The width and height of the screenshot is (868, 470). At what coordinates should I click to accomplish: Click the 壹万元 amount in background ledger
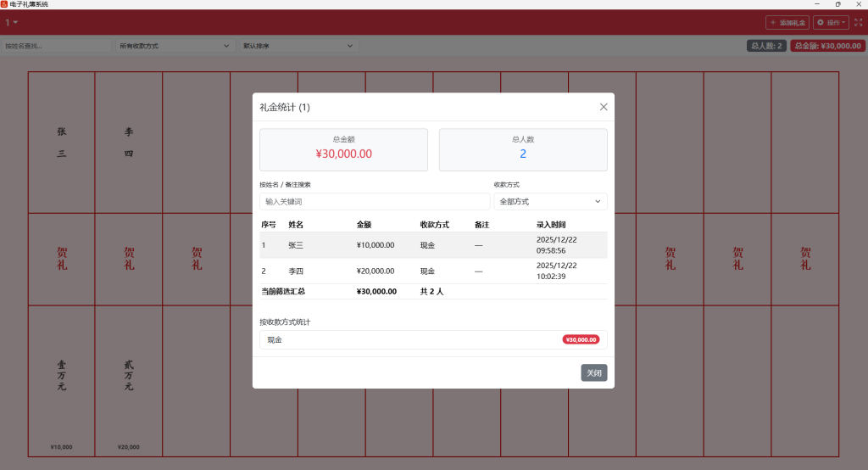click(61, 375)
